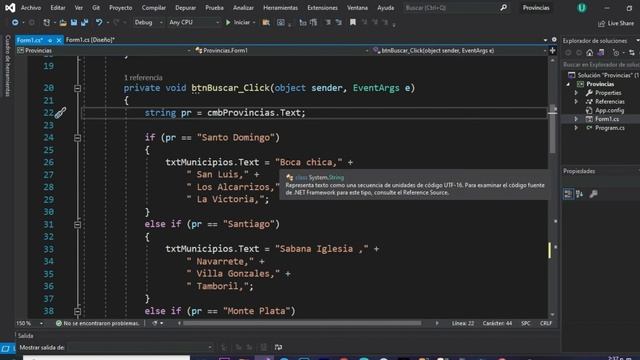Click the Alphabetical sort icon in Properties
The width and height of the screenshot is (640, 360).
(x=580, y=194)
